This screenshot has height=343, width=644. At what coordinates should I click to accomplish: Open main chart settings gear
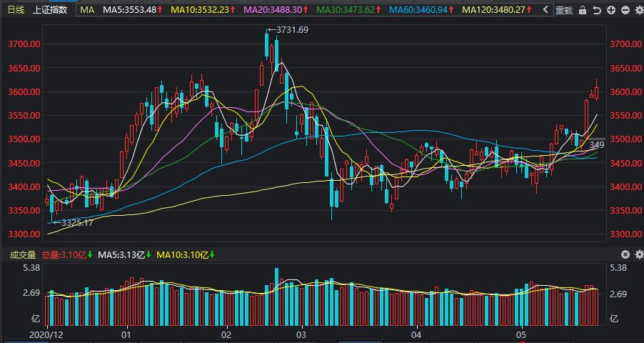point(638,10)
